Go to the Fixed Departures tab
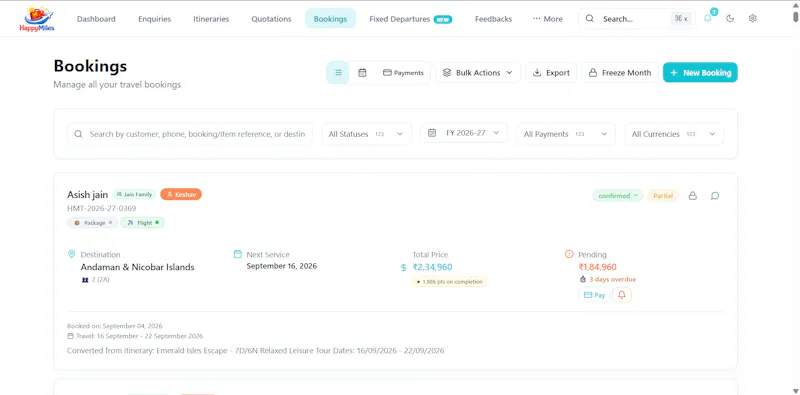This screenshot has height=395, width=800. (411, 19)
